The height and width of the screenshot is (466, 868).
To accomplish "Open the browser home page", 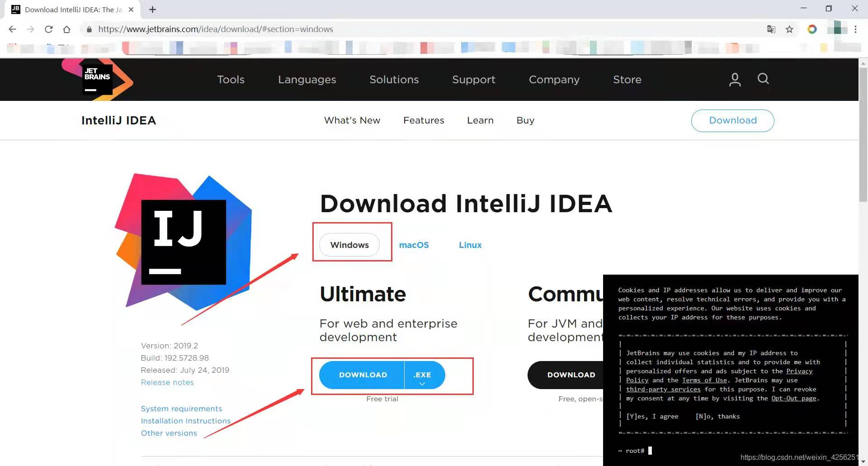I will coord(66,29).
